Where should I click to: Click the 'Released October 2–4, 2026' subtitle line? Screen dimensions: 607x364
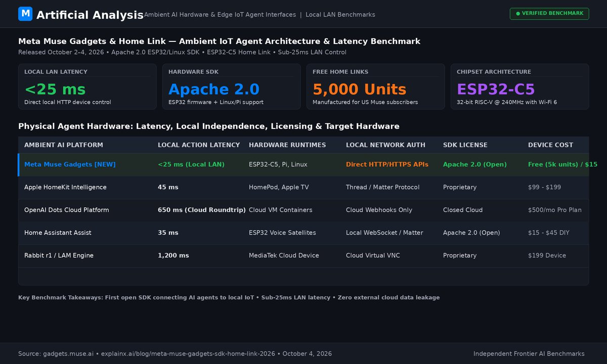[x=182, y=52]
